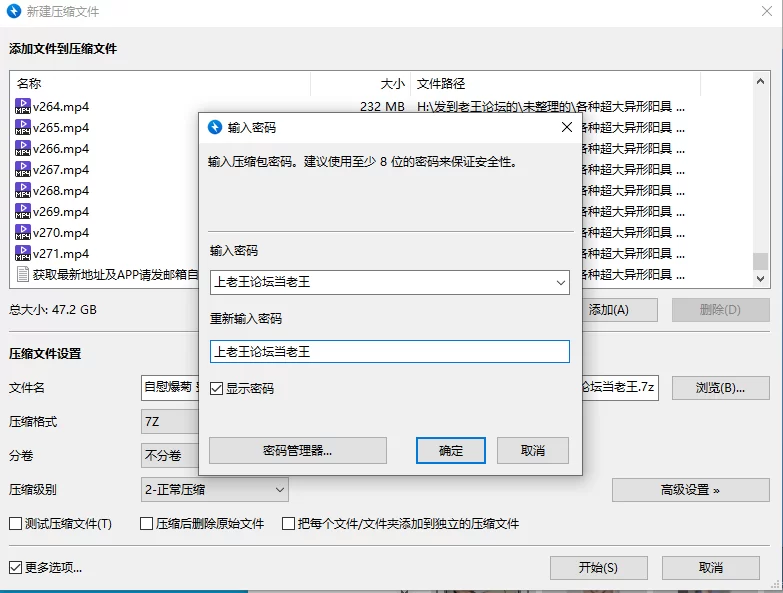Select v271.mp4 in file list
The image size is (783, 593).
coord(61,253)
